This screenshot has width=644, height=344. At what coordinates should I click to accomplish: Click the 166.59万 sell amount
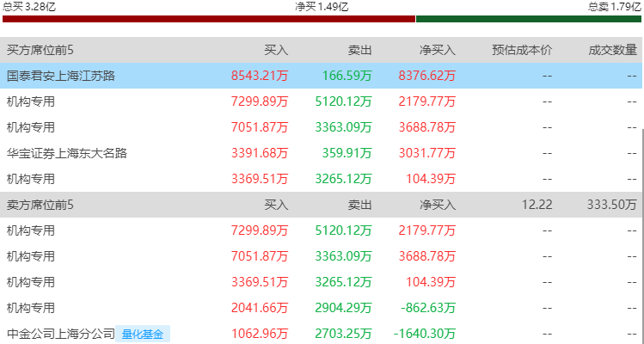tap(347, 76)
